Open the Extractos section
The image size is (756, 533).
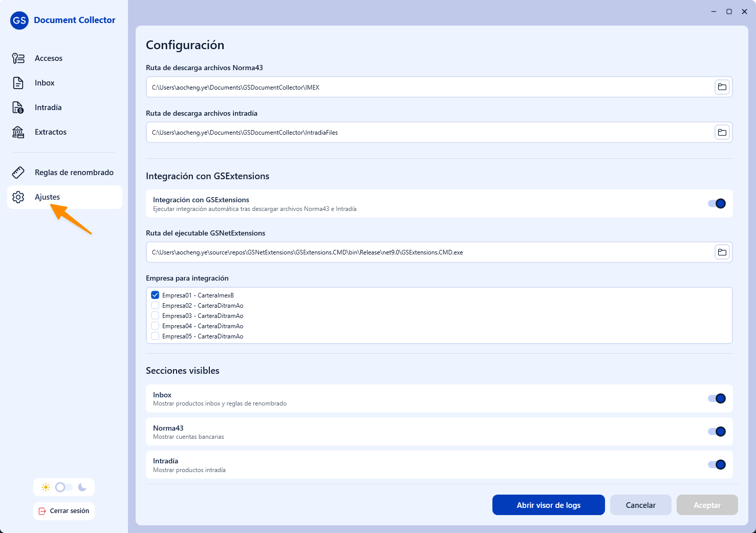[64, 132]
